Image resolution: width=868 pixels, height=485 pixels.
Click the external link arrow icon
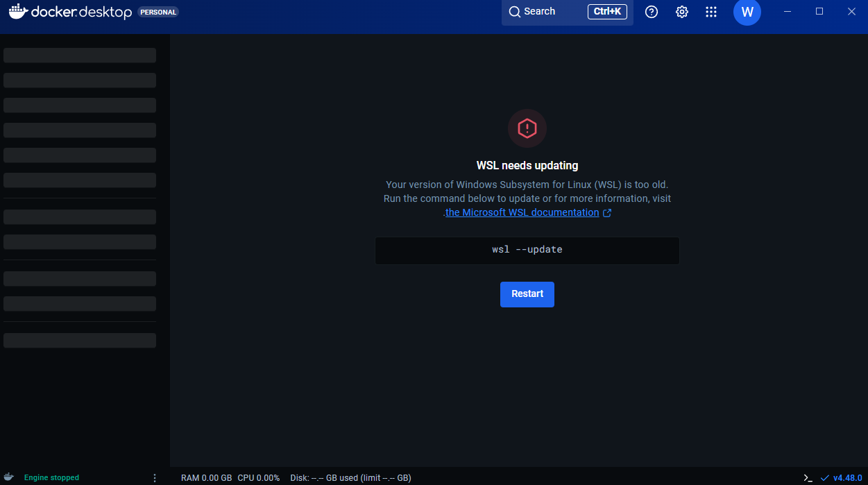pyautogui.click(x=607, y=213)
